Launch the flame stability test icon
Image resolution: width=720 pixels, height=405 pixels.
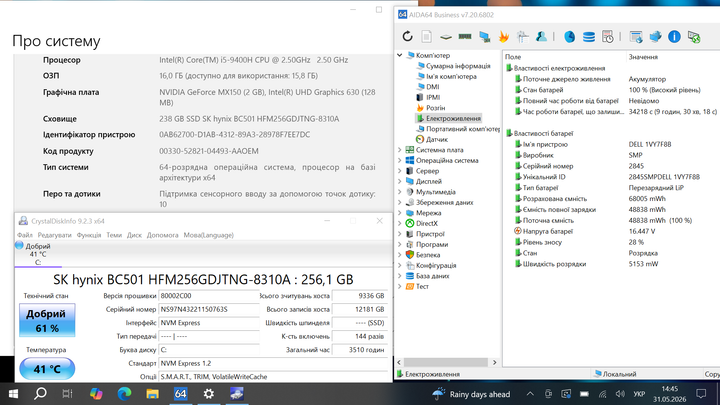click(x=504, y=37)
